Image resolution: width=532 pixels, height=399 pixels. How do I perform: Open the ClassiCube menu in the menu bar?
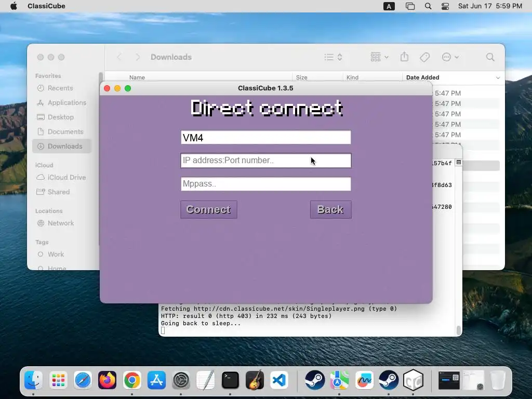tap(46, 6)
